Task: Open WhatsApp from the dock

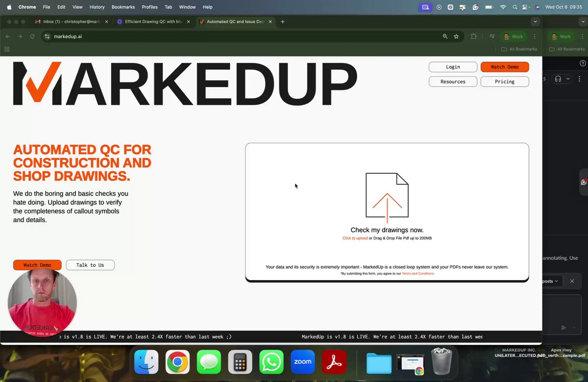Action: (271, 362)
